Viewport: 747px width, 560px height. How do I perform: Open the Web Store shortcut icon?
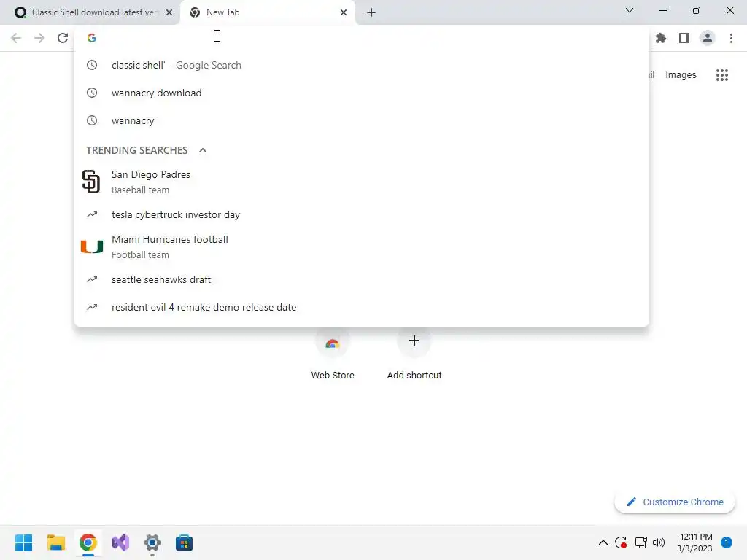tap(333, 343)
